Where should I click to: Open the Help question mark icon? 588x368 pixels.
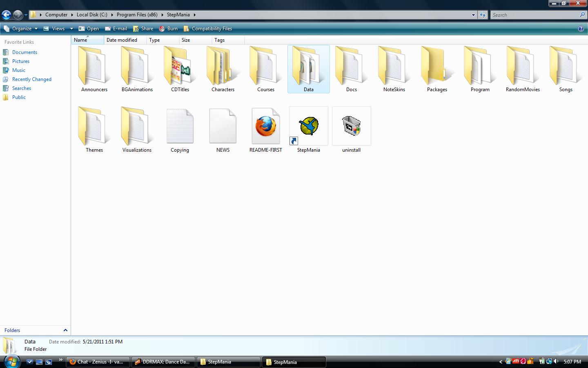click(581, 29)
